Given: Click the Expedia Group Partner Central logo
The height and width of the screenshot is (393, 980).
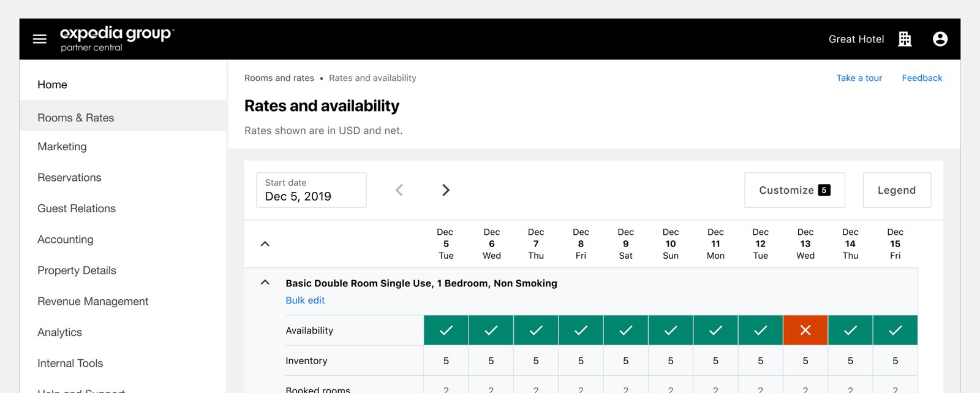Looking at the screenshot, I should click(117, 39).
